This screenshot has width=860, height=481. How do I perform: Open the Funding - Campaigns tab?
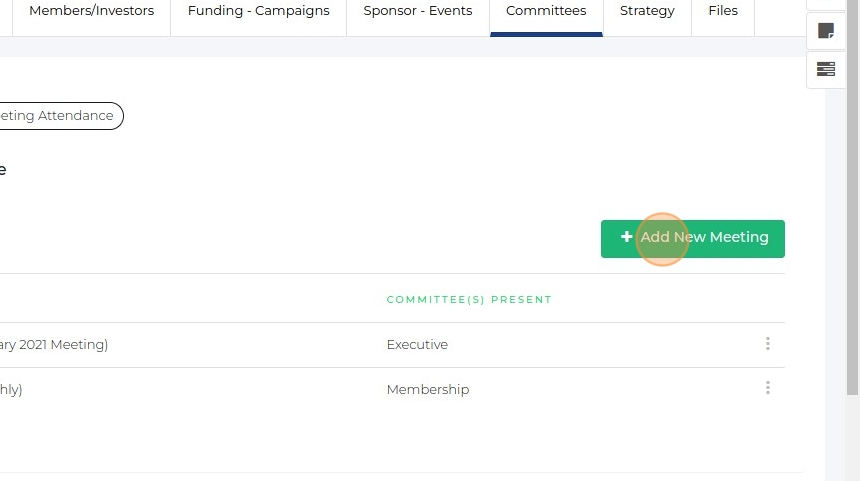(258, 11)
